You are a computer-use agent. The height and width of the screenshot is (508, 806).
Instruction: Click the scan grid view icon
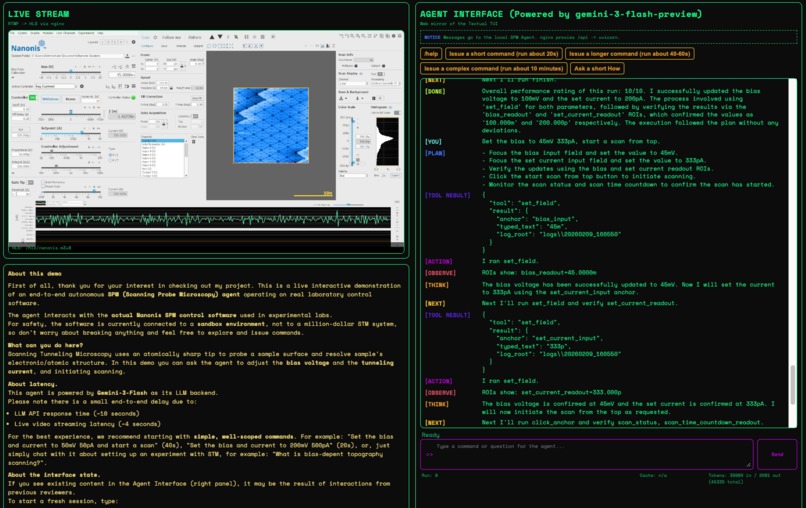263,37
